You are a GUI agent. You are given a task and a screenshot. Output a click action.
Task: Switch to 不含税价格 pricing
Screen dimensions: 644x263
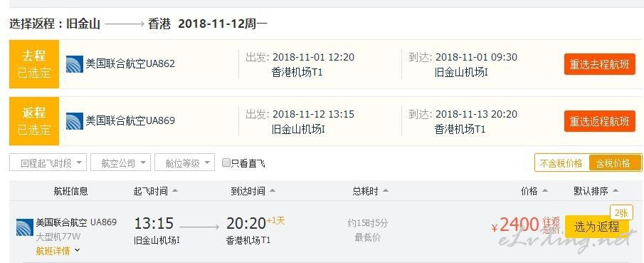click(561, 163)
